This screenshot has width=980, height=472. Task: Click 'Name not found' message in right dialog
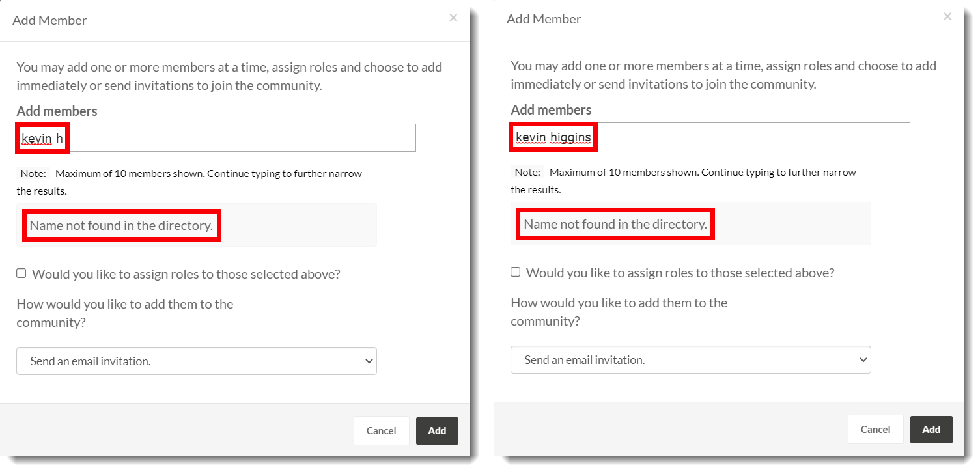click(x=615, y=225)
